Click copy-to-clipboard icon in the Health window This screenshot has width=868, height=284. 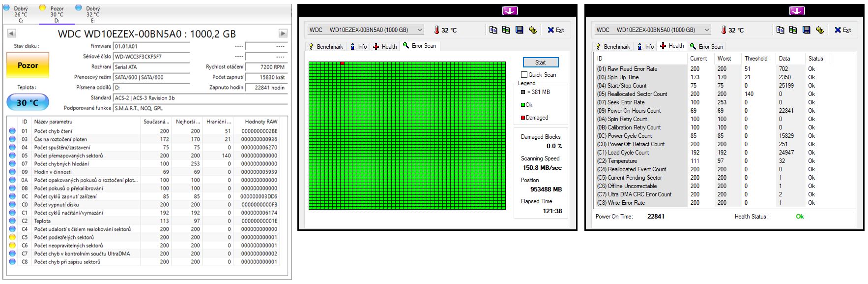(x=780, y=30)
